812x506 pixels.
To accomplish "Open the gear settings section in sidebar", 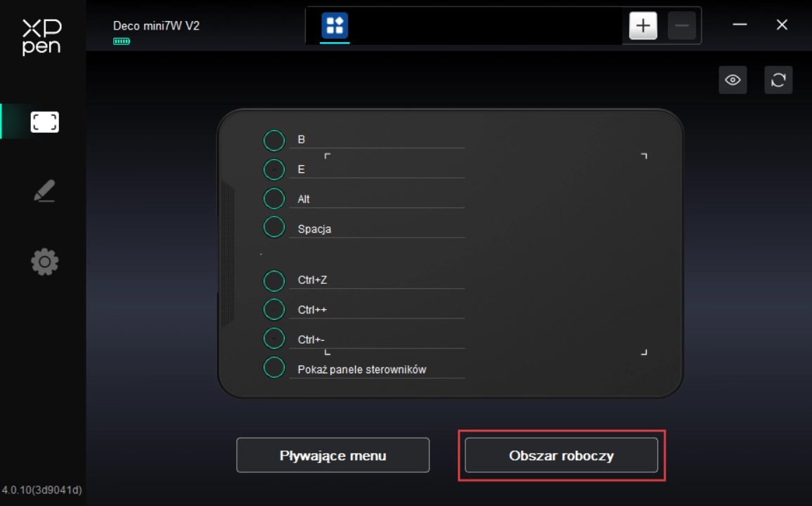I will 44,262.
